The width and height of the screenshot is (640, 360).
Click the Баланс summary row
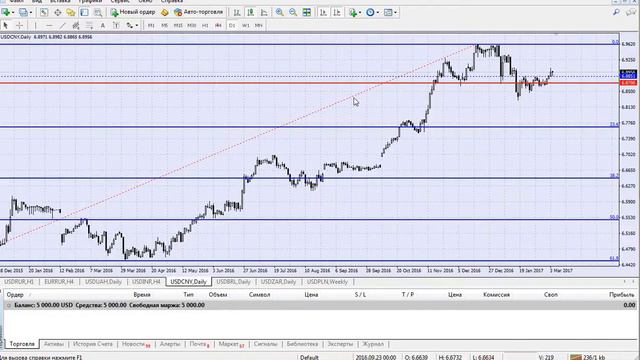[x=320, y=305]
